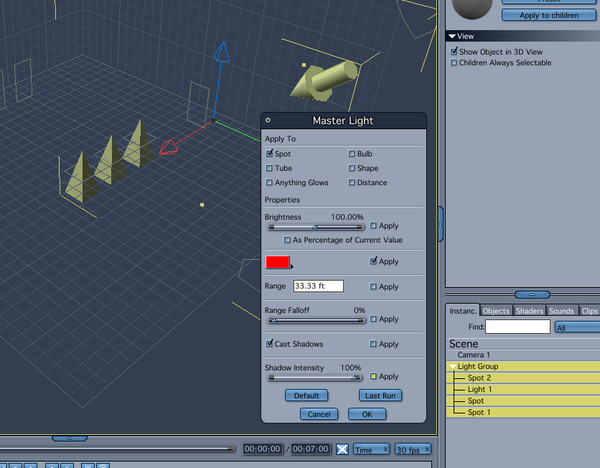Check the Anything Glows option
Image resolution: width=600 pixels, height=468 pixels.
tap(269, 183)
